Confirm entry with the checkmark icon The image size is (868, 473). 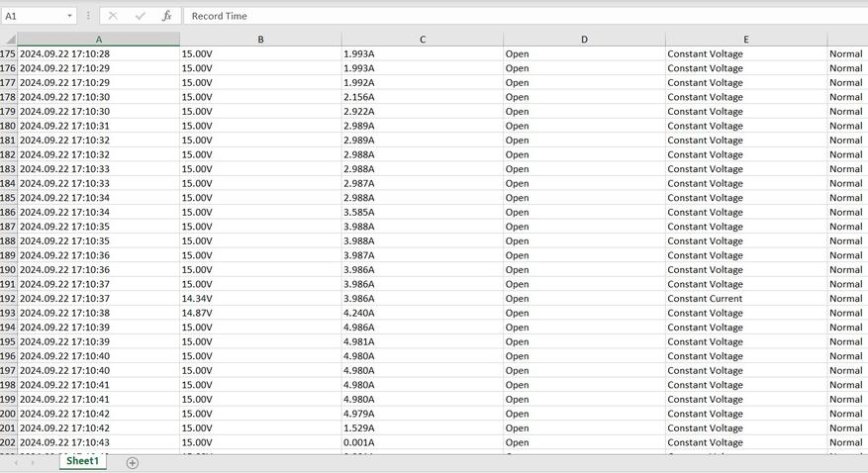(x=141, y=16)
